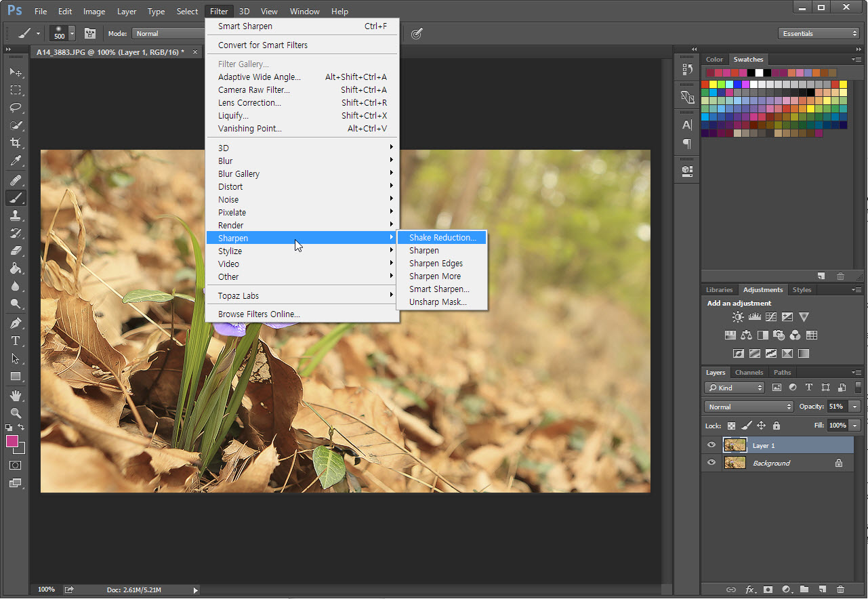Select the Dodge tool

[x=16, y=304]
